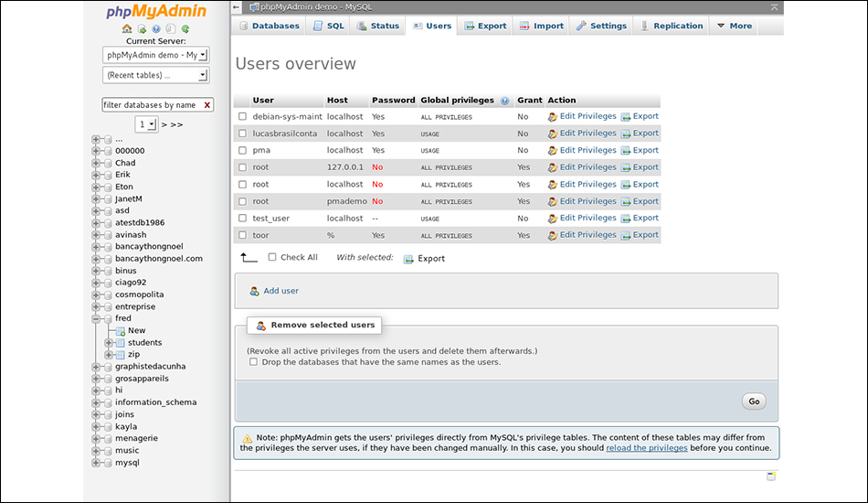The height and width of the screenshot is (503, 868).
Task: Click Edit Privileges icon for pma
Action: pyautogui.click(x=553, y=151)
